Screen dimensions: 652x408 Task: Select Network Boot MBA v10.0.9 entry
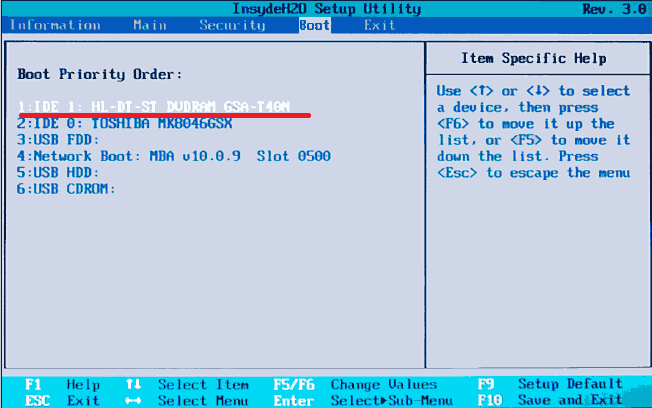tap(174, 156)
